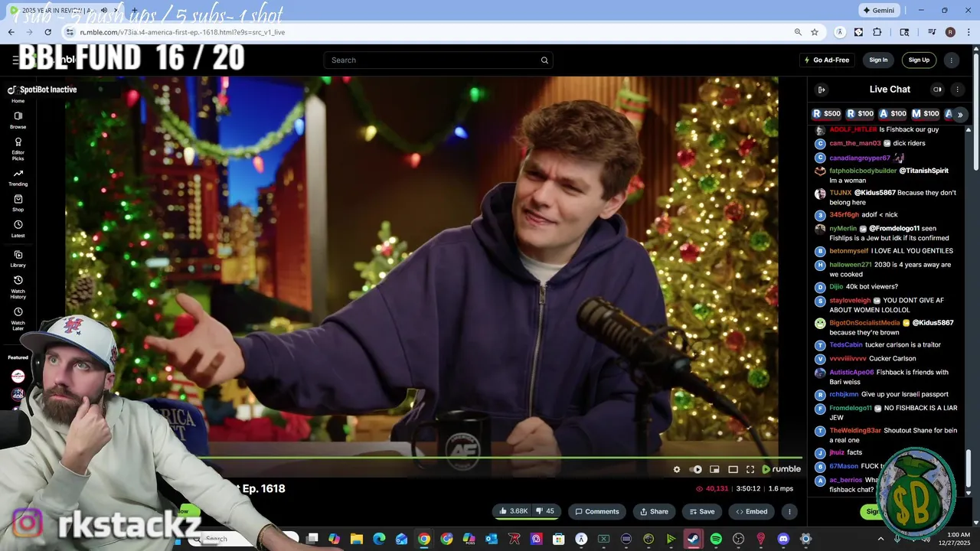The height and width of the screenshot is (551, 980).
Task: Enable picture-in-picture in the player
Action: click(714, 469)
